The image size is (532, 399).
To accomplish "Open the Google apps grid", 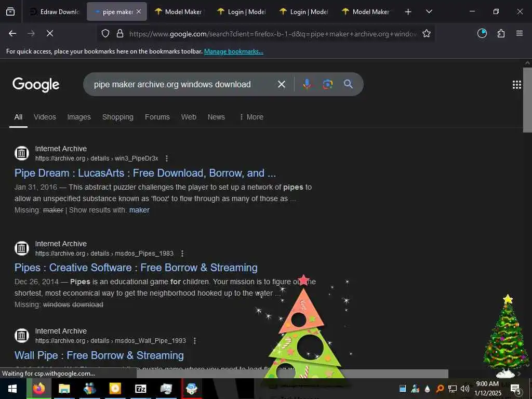I will tap(517, 85).
